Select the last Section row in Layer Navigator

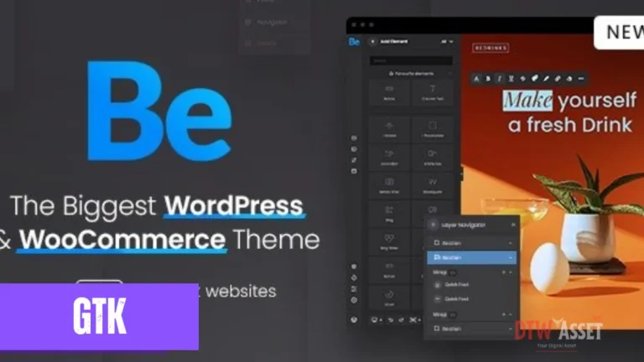[471, 328]
